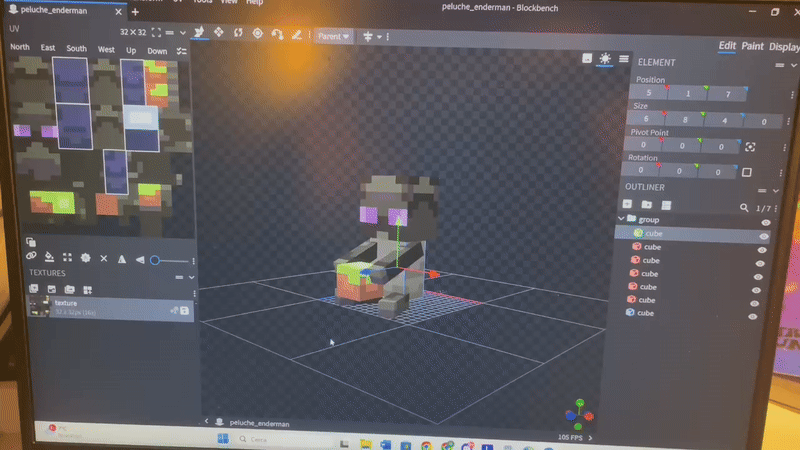Select the Resize tool in the toolbar
The height and width of the screenshot is (450, 800).
tap(218, 33)
